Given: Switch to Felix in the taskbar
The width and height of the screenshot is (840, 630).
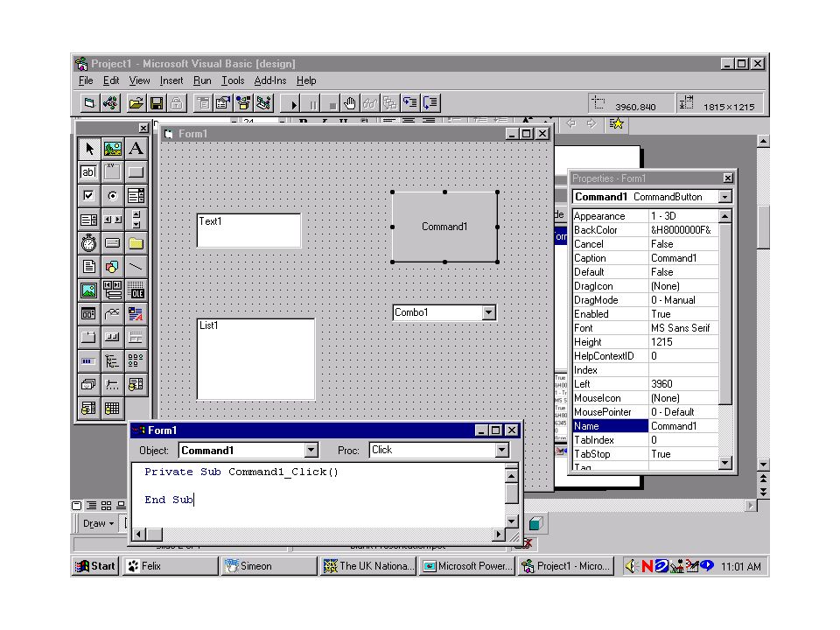Looking at the screenshot, I should click(x=171, y=566).
